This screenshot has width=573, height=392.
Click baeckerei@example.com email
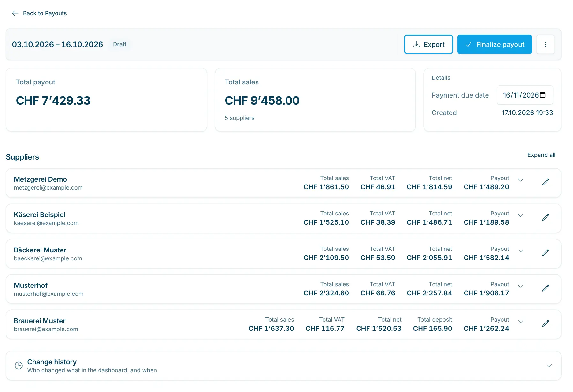point(48,258)
